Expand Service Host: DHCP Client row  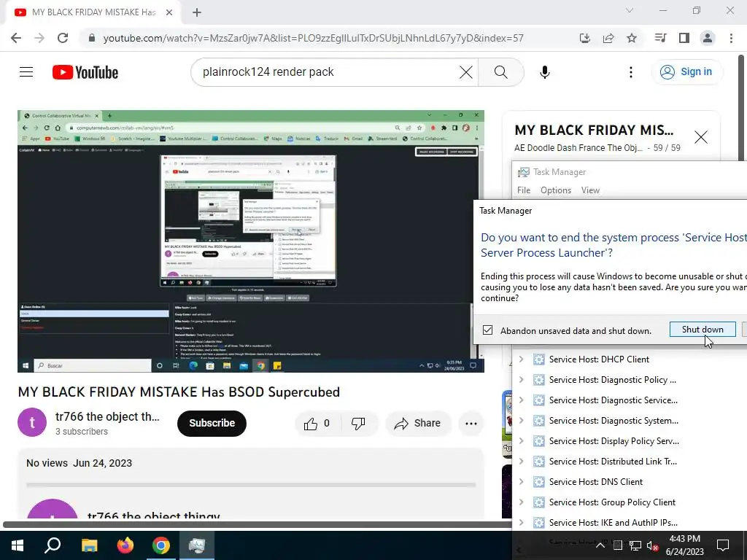[x=521, y=359]
